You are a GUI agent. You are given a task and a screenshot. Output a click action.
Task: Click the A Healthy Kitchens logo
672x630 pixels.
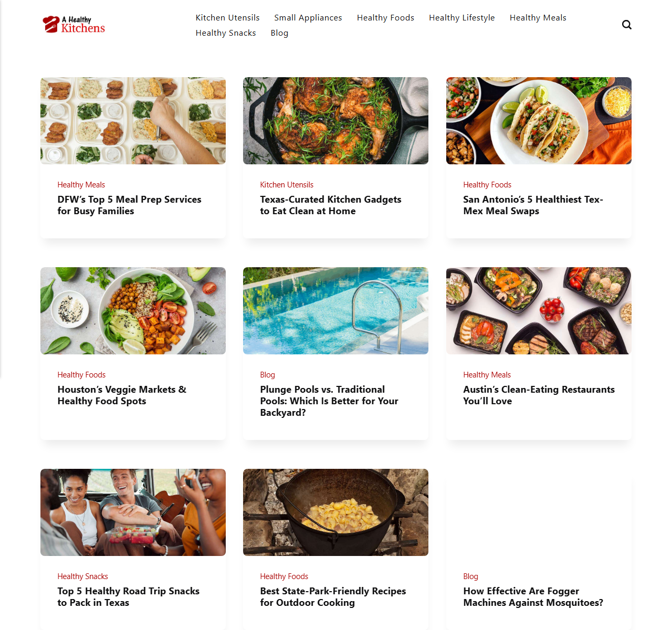74,25
